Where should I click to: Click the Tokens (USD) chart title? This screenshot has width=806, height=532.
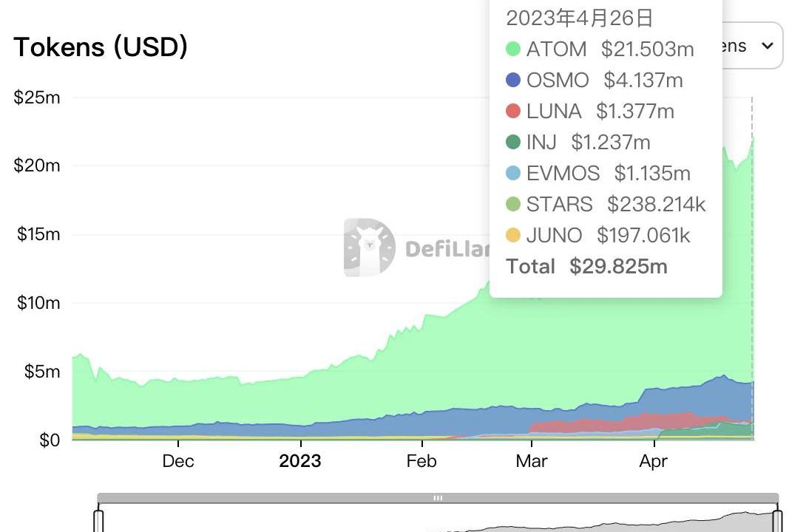[x=101, y=47]
